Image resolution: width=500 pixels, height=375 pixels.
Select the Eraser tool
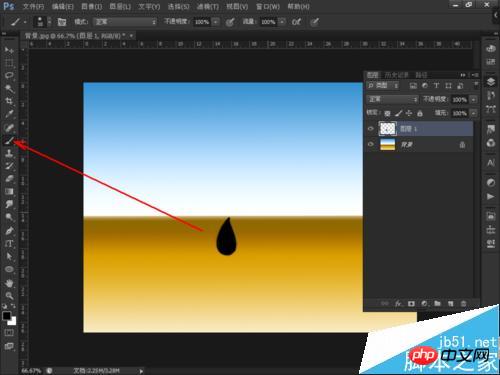pos(9,179)
